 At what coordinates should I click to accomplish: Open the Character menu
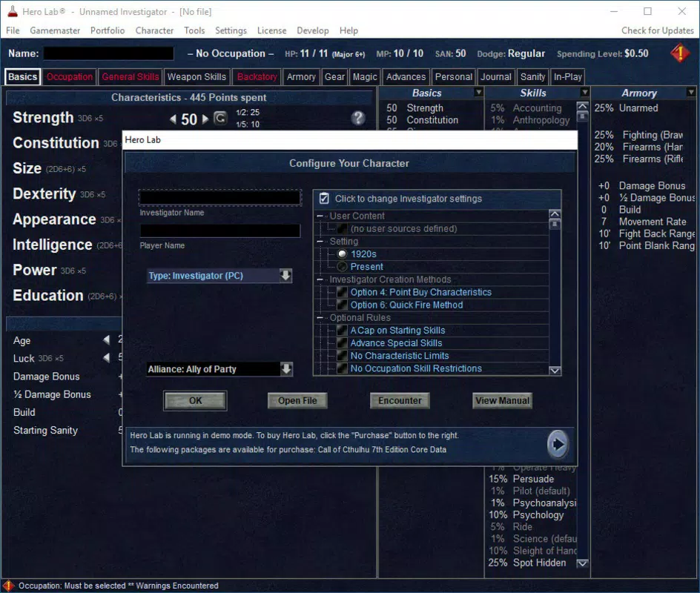point(154,30)
